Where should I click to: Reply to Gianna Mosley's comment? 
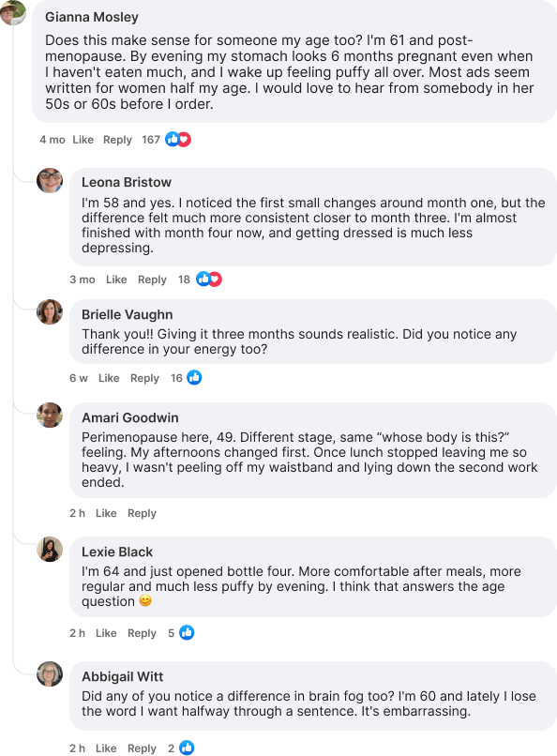coord(117,140)
